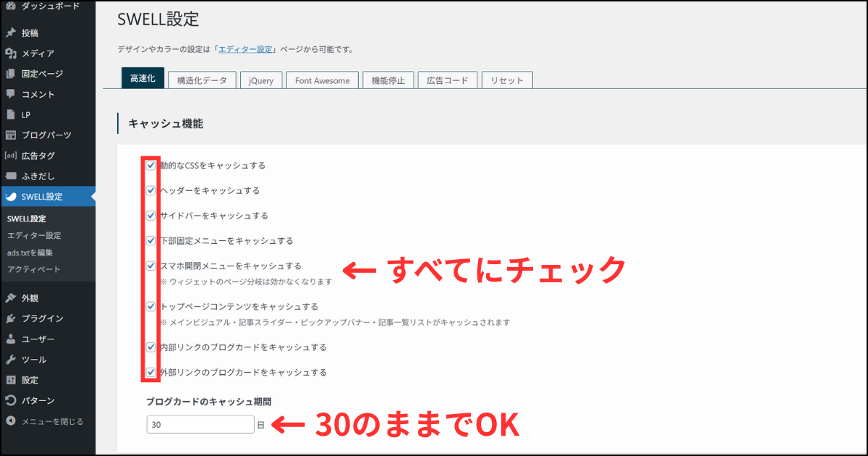Click the SWELL設定 page title
The width and height of the screenshot is (868, 456).
[x=158, y=19]
